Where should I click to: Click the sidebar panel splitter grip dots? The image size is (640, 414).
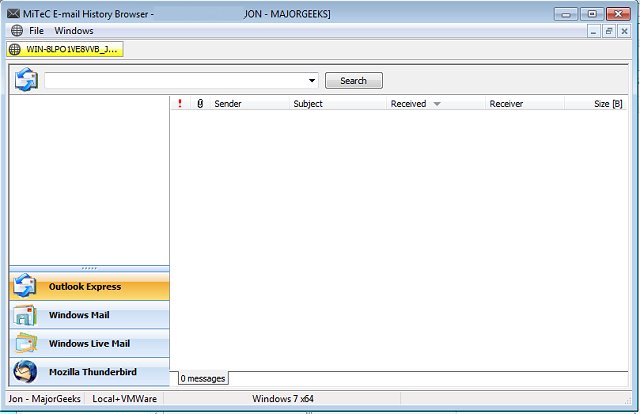tap(89, 268)
